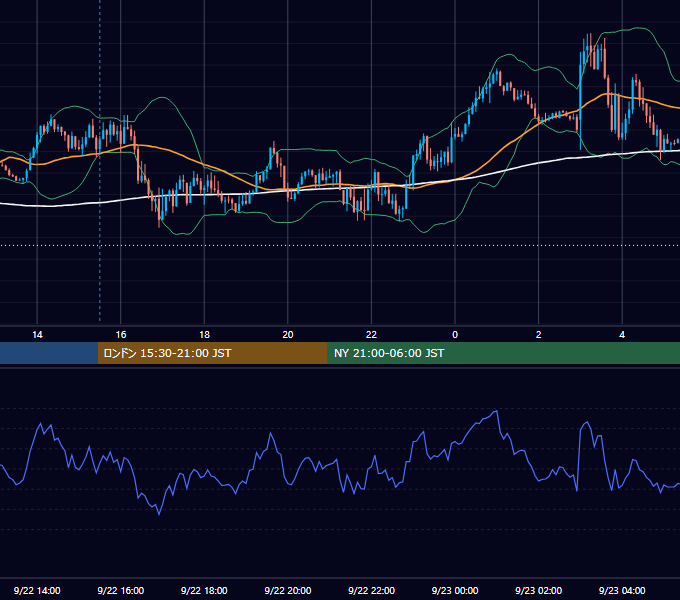The height and width of the screenshot is (600, 680).
Task: Click the 9/22 18:00 label on the indicator axis
Action: (x=204, y=590)
